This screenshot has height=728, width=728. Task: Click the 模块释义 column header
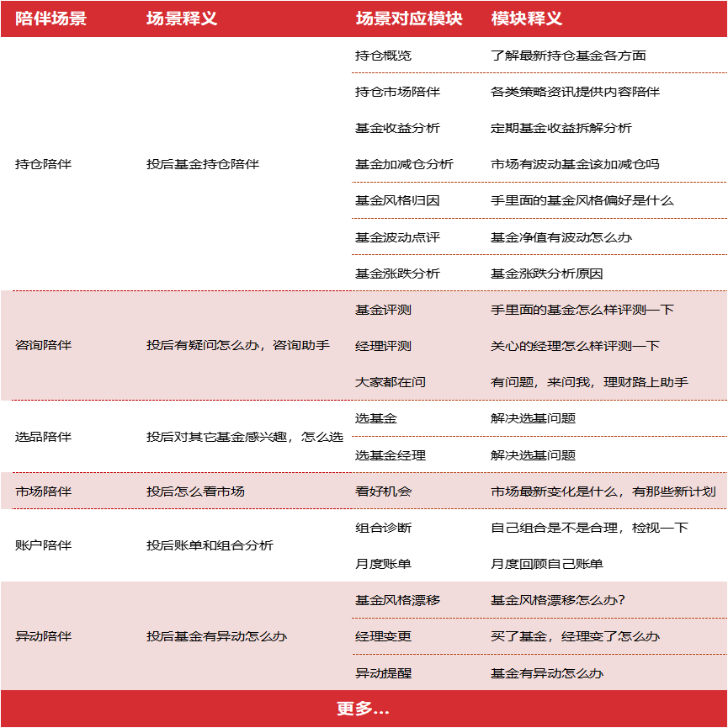527,19
